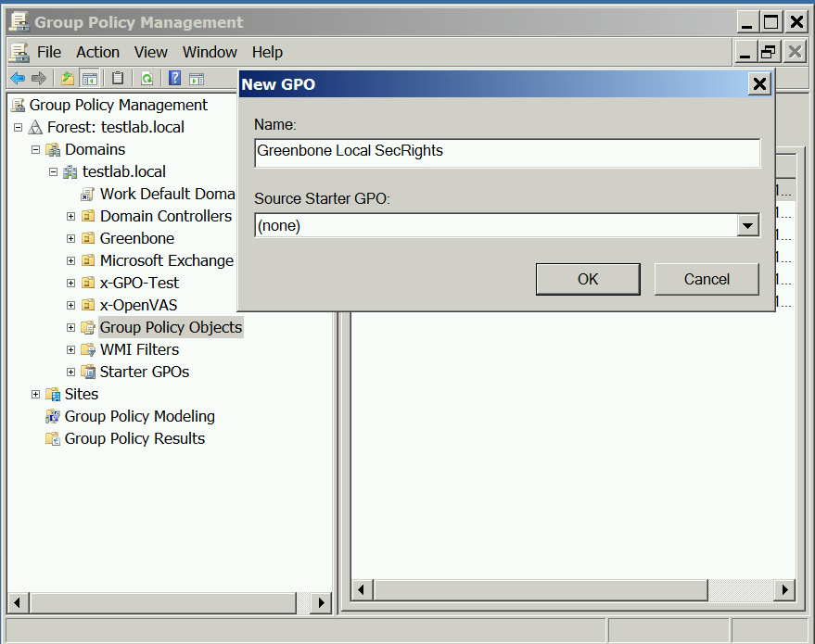This screenshot has width=815, height=644.
Task: Click the Back arrow toolbar icon
Action: [18, 79]
